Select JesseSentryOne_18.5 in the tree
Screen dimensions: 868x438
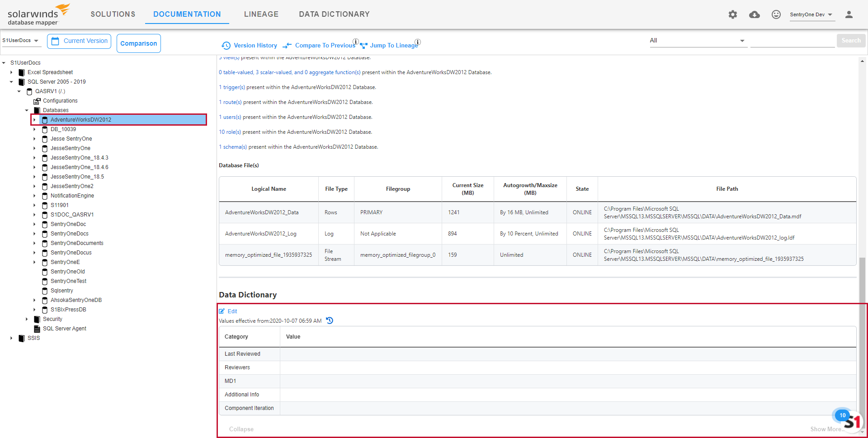pos(77,177)
